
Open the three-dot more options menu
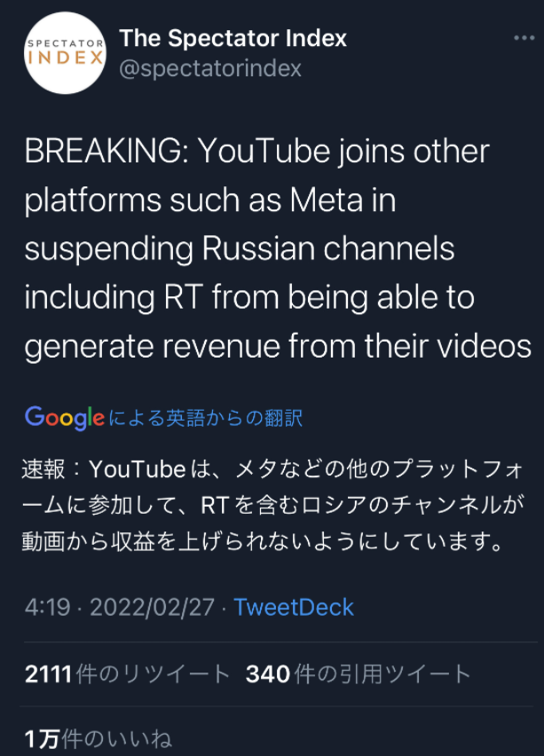[524, 38]
